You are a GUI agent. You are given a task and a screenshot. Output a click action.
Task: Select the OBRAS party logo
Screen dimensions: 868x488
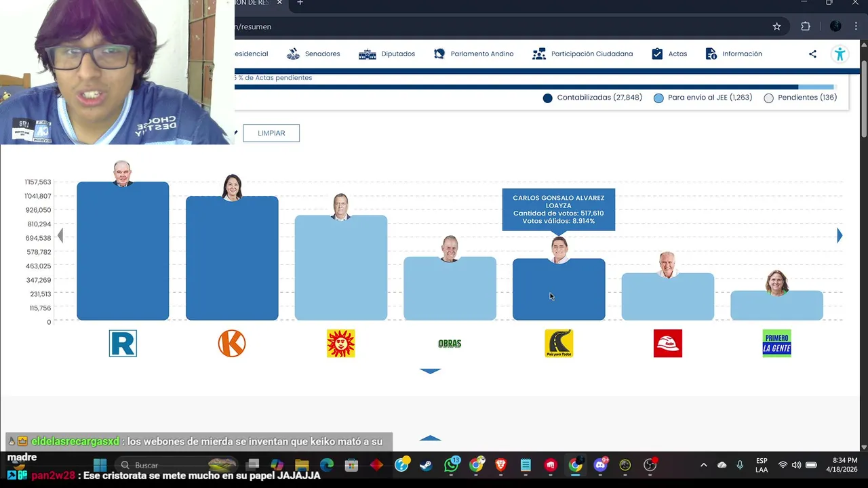(450, 344)
